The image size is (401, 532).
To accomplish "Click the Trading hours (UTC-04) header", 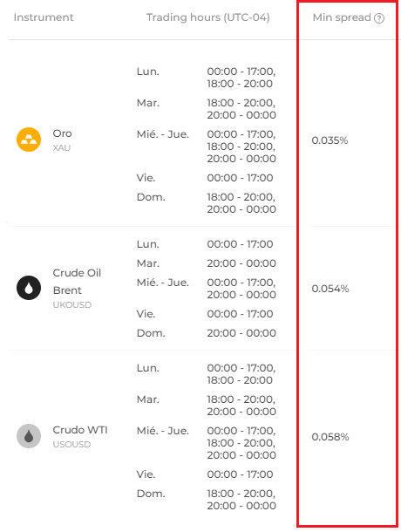I will pyautogui.click(x=208, y=17).
